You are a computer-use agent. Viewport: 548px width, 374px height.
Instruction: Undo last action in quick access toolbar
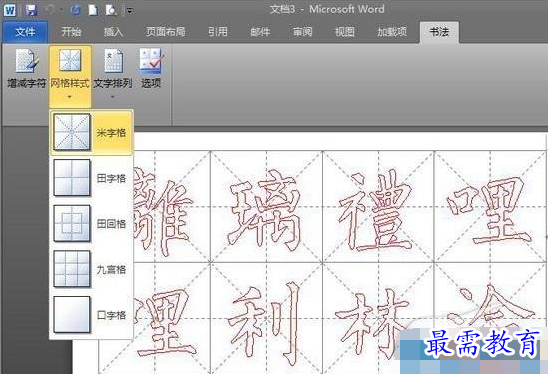50,10
